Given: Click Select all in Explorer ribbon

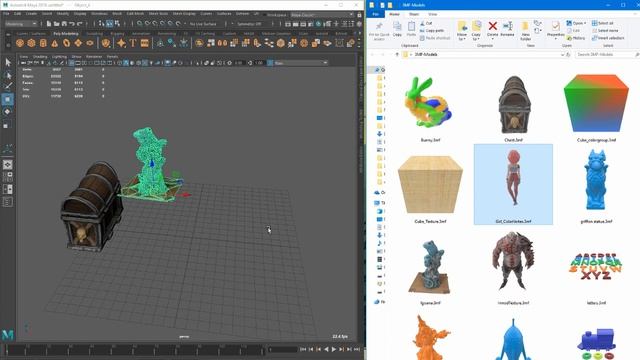Looking at the screenshot, I should pos(602,23).
